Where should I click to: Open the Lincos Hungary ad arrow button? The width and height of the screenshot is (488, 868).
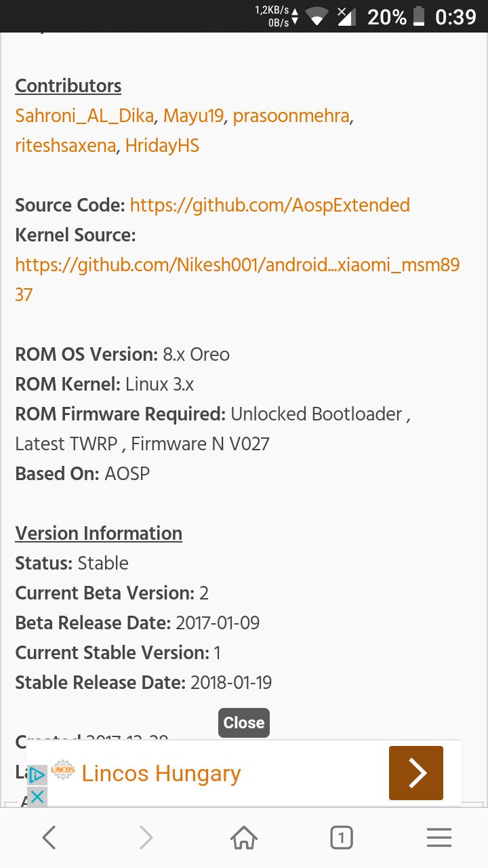point(416,773)
